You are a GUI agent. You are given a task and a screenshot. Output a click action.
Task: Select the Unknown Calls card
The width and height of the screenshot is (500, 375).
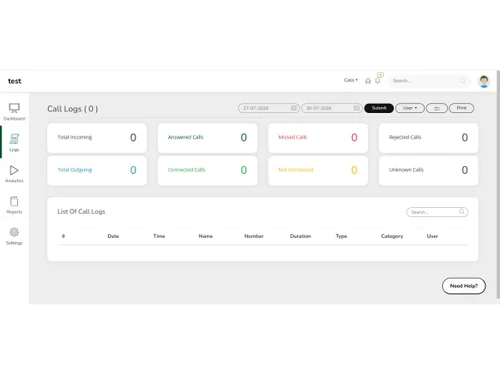428,170
